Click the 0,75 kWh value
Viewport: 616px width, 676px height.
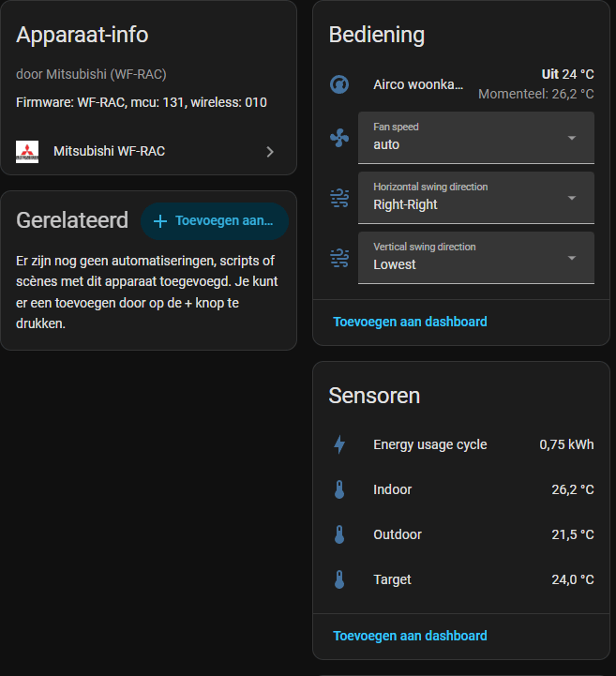pos(566,444)
